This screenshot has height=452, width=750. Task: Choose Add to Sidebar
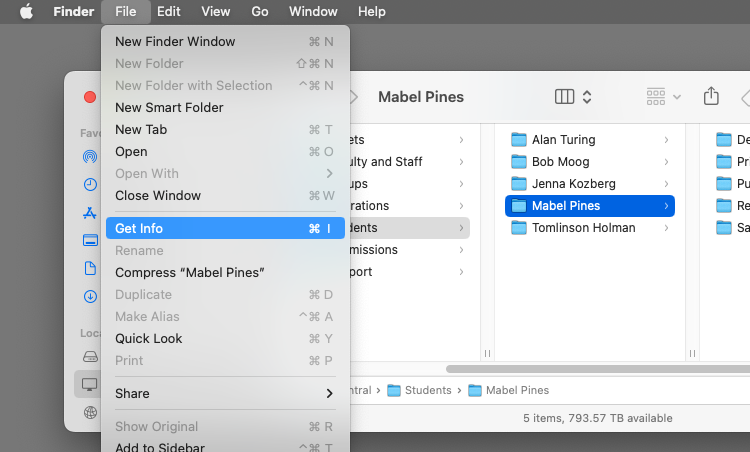pos(225,446)
